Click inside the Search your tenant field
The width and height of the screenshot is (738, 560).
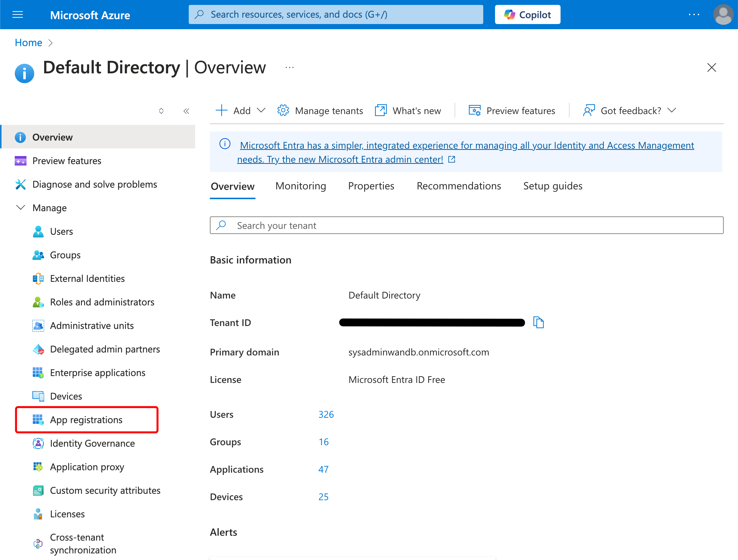pyautogui.click(x=367, y=225)
